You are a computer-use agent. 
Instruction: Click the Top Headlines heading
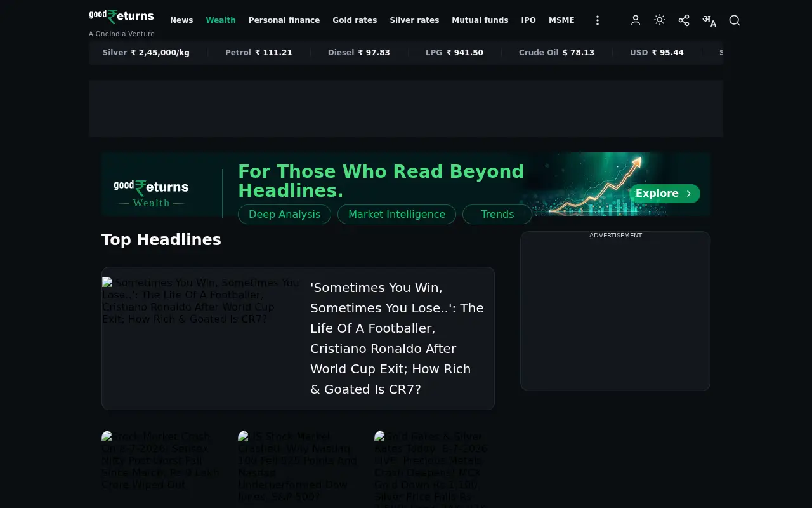pos(161,239)
